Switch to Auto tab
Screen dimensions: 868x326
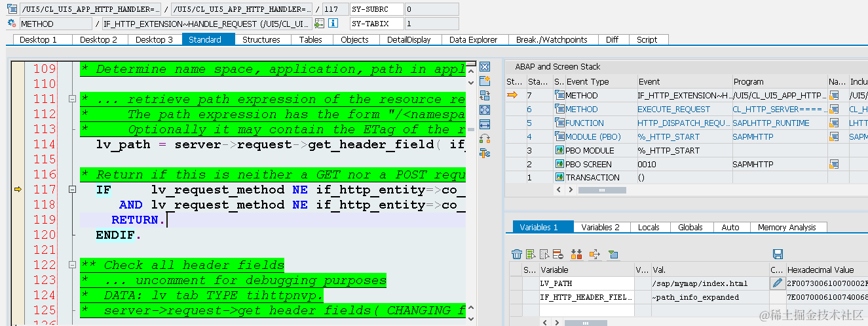coord(730,227)
